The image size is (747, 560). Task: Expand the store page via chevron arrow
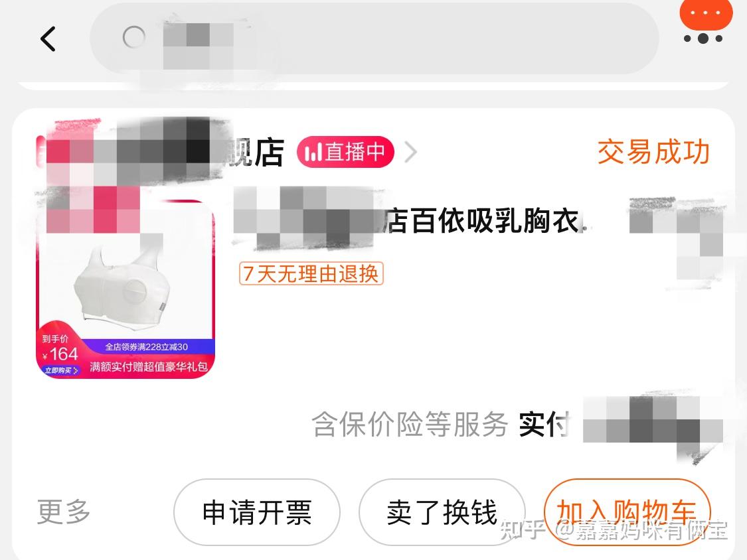[x=410, y=153]
